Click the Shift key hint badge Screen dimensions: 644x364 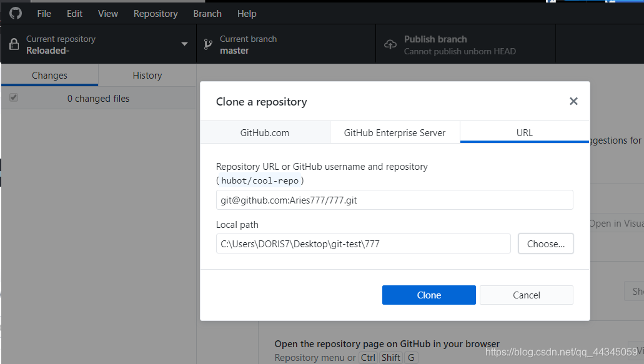click(x=390, y=357)
